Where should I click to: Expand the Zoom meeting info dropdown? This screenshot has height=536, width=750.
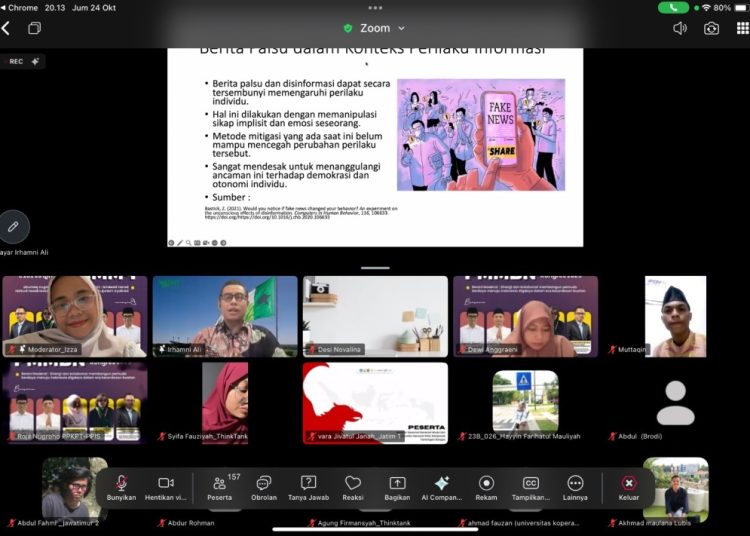point(376,28)
